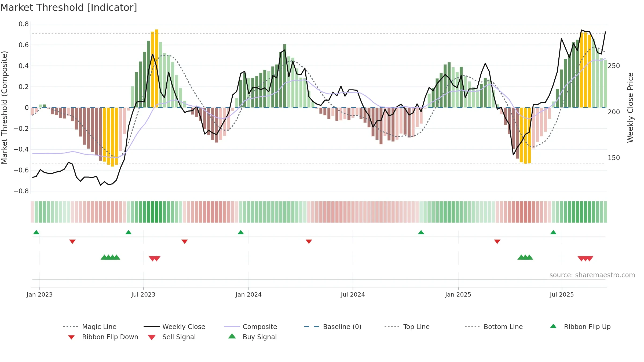Click the 0.8 y-axis tick label
This screenshot has width=644, height=362.
24,24
